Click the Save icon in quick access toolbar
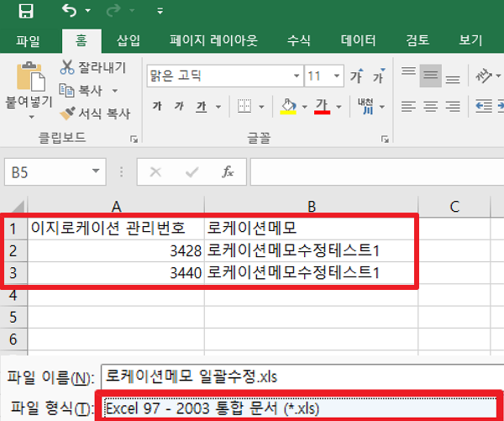 [x=26, y=11]
